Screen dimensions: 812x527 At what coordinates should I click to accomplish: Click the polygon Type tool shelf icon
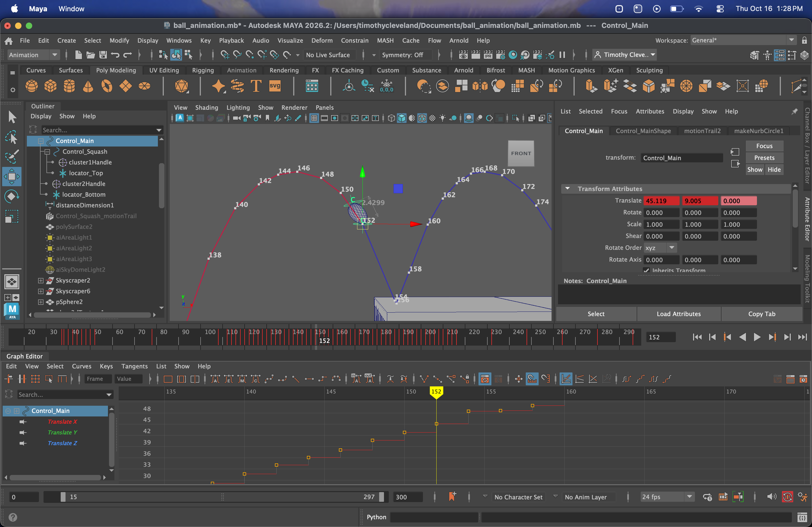[256, 86]
